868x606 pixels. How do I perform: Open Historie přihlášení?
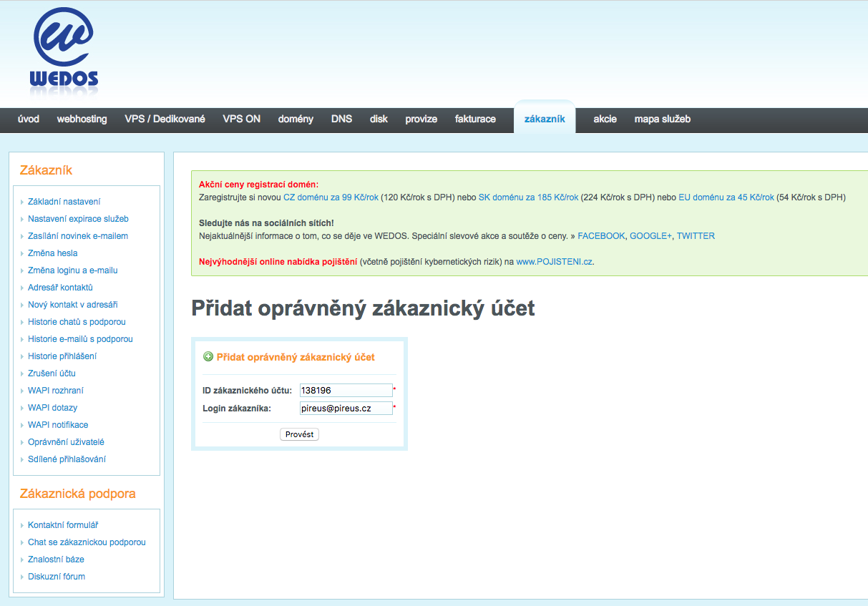(62, 356)
